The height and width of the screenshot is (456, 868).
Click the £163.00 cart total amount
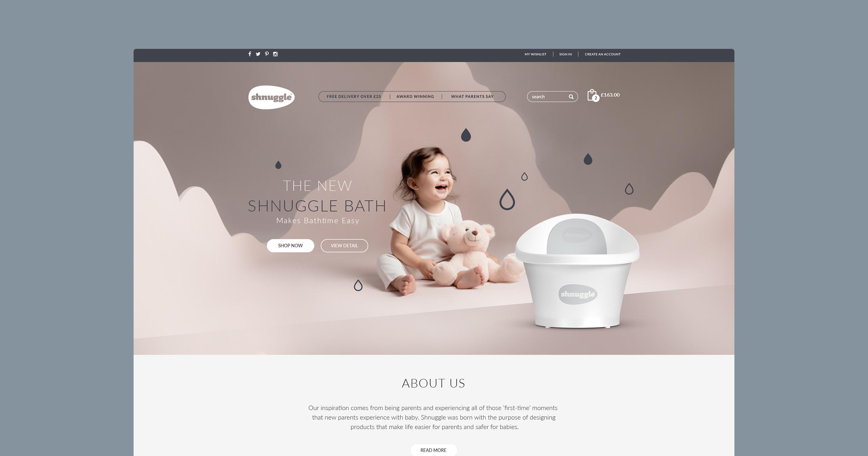[610, 94]
